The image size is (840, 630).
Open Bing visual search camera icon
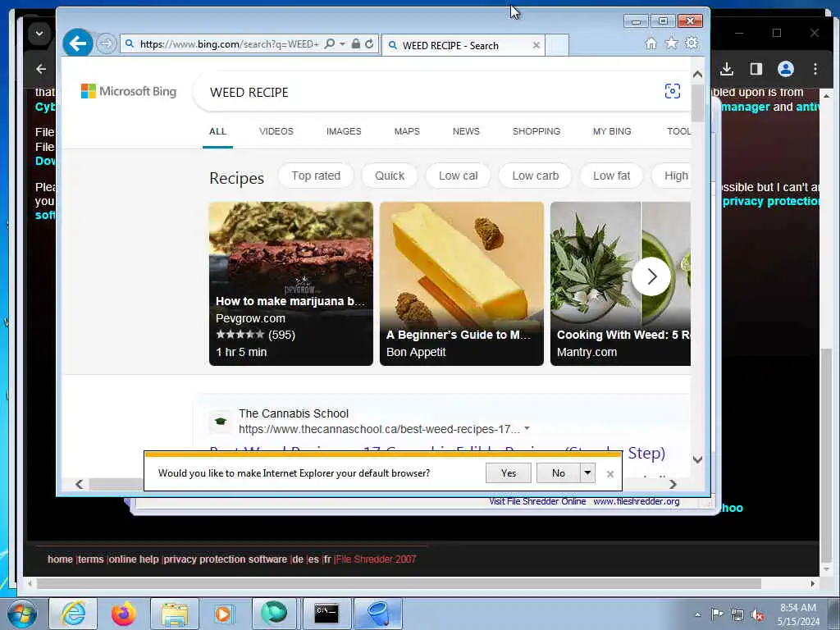673,91
